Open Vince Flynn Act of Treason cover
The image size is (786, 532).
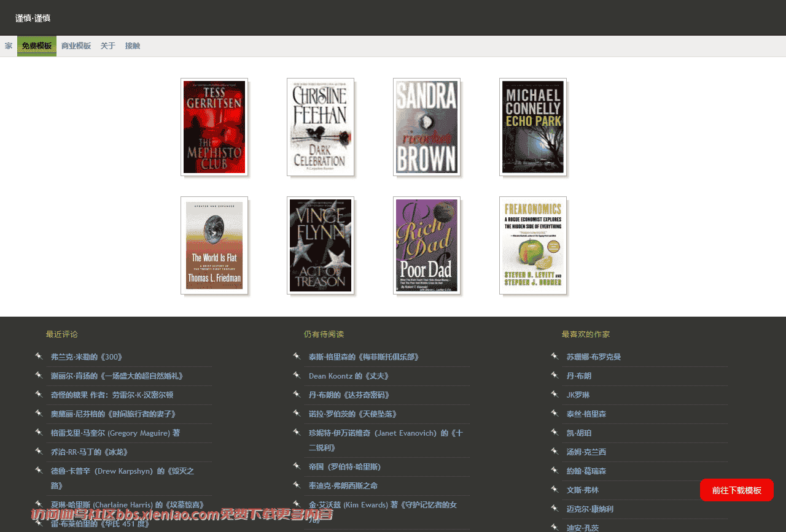[x=321, y=245]
